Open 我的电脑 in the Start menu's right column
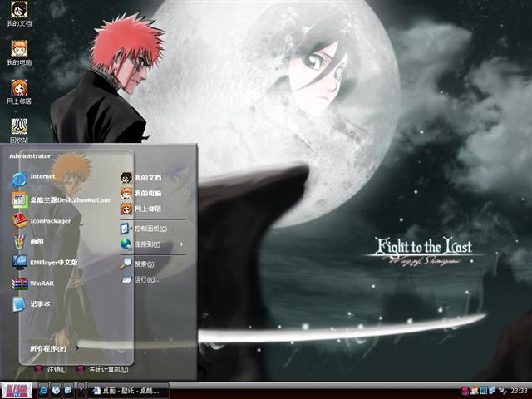The width and height of the screenshot is (532, 399). (141, 193)
